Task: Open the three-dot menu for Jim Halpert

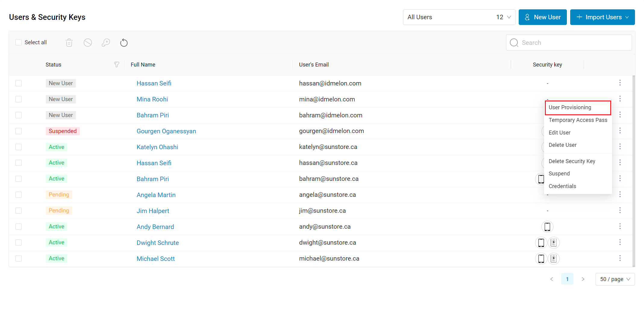Action: (620, 210)
